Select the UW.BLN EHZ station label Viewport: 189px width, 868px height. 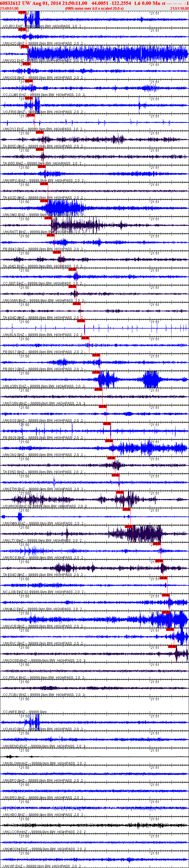coord(42,335)
